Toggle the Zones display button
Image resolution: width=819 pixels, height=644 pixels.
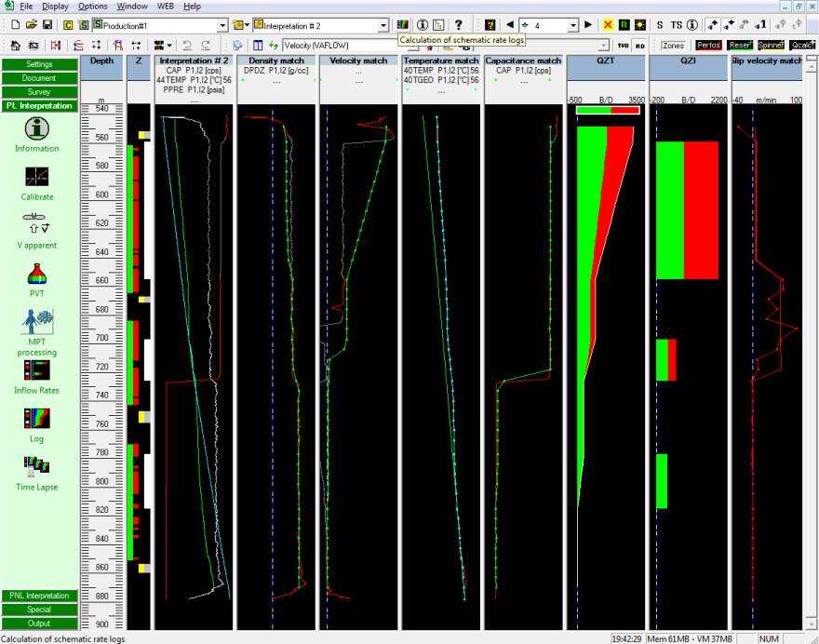coord(673,46)
